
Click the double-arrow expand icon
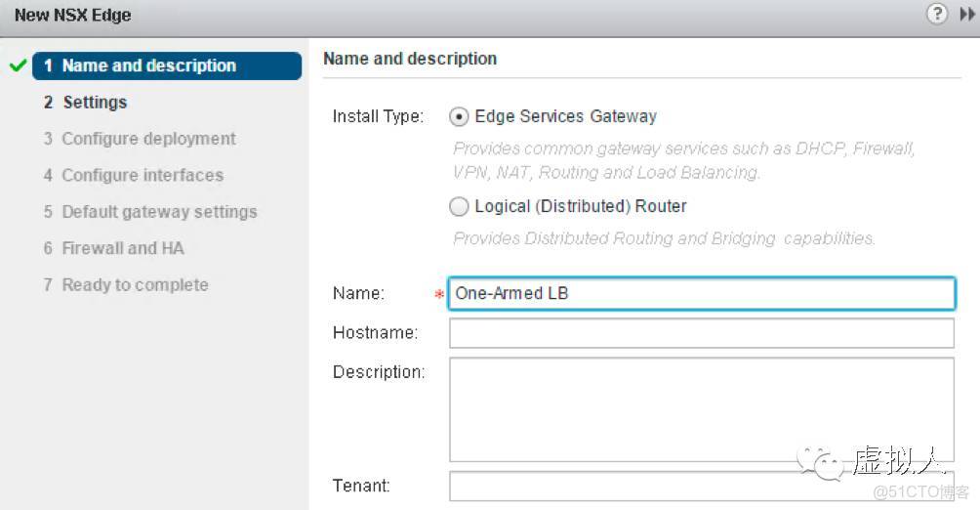[x=967, y=15]
